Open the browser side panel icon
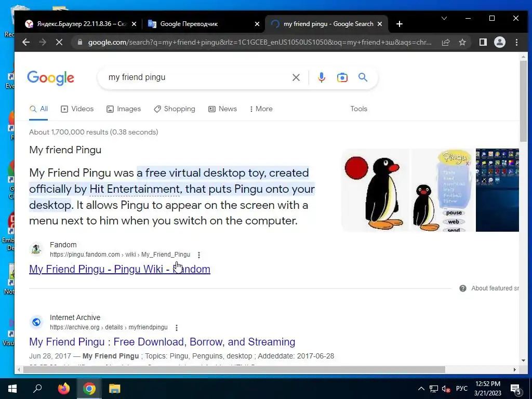The height and width of the screenshot is (399, 532). click(483, 42)
